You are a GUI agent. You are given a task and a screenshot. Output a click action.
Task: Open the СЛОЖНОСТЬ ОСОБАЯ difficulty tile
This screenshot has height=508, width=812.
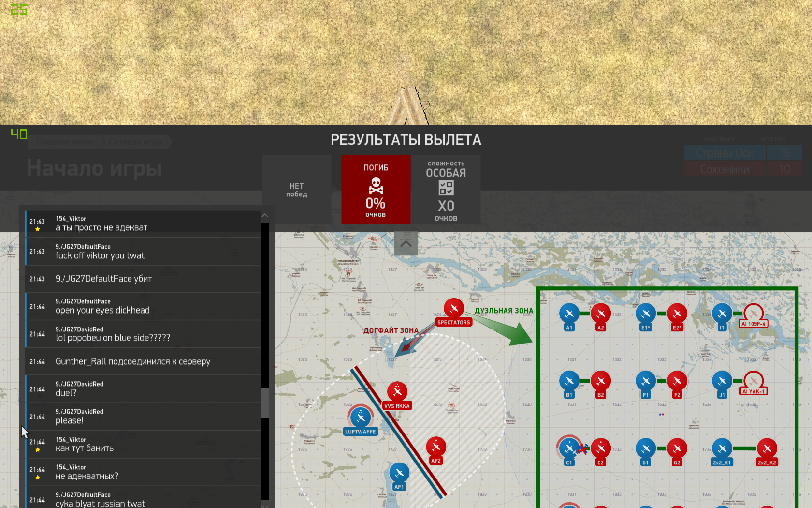(x=446, y=190)
